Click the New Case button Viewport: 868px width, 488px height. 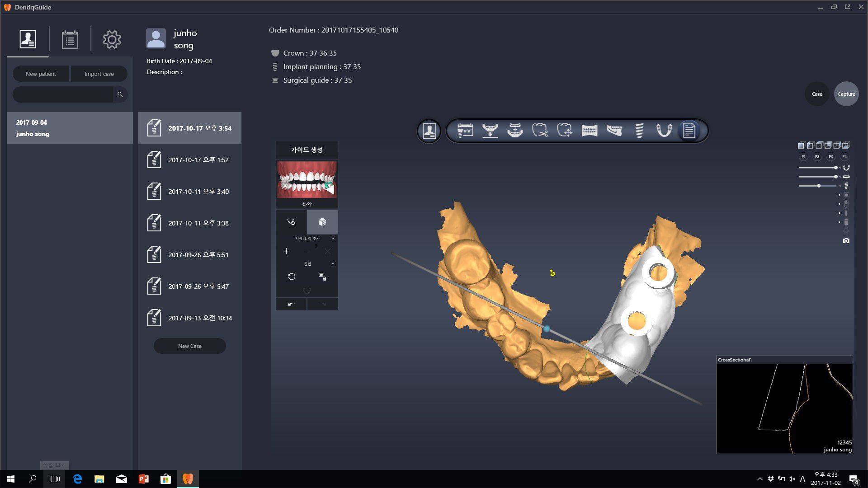tap(189, 346)
